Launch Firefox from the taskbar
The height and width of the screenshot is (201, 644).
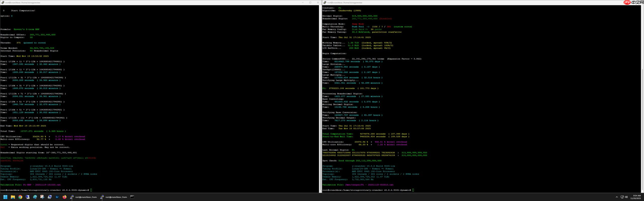pyautogui.click(x=64, y=197)
